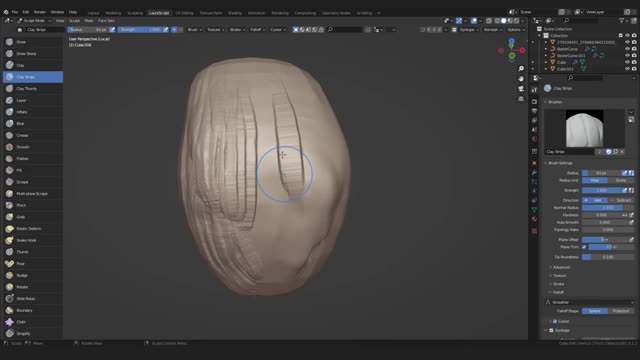Open the Cursor dropdown in header
Screen dimensions: 640x360
(278, 30)
